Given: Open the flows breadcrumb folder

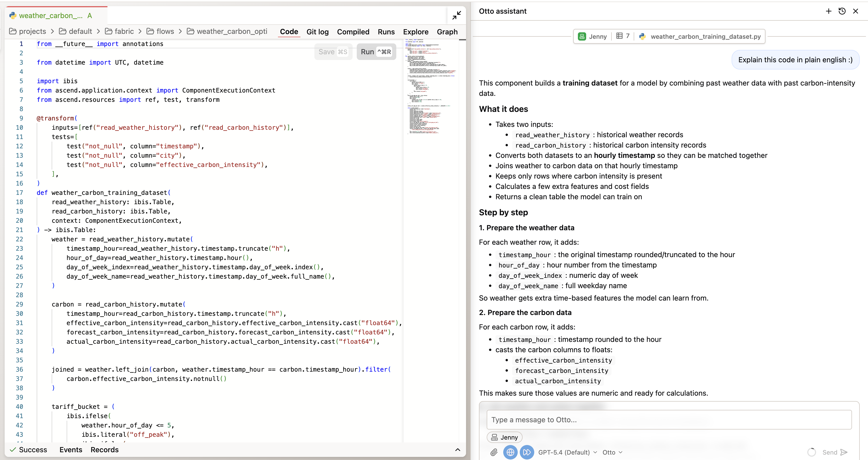Looking at the screenshot, I should 160,31.
